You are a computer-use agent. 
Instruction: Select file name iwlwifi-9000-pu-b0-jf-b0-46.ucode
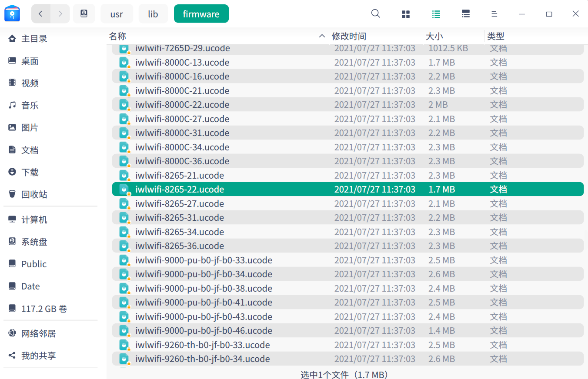click(x=204, y=331)
